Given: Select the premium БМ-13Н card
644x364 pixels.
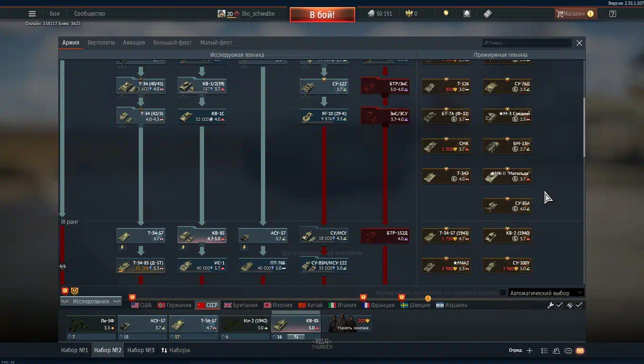Looking at the screenshot, I should coord(507,146).
